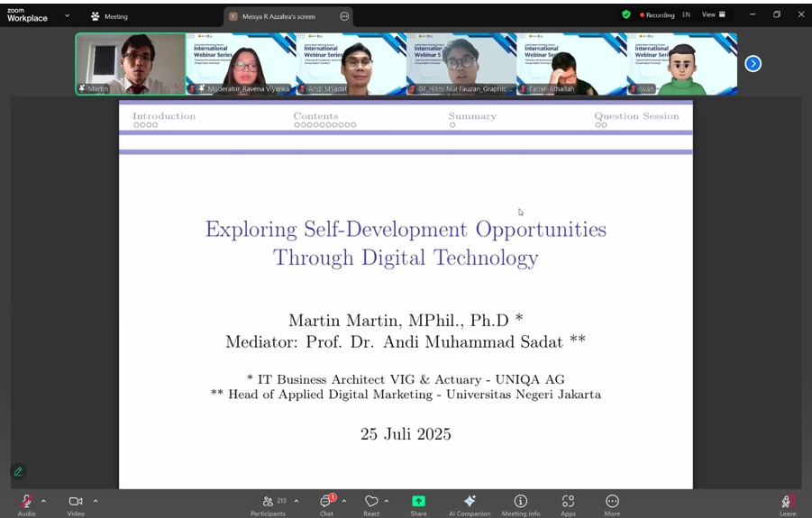Expand the Audio options arrow

click(43, 501)
